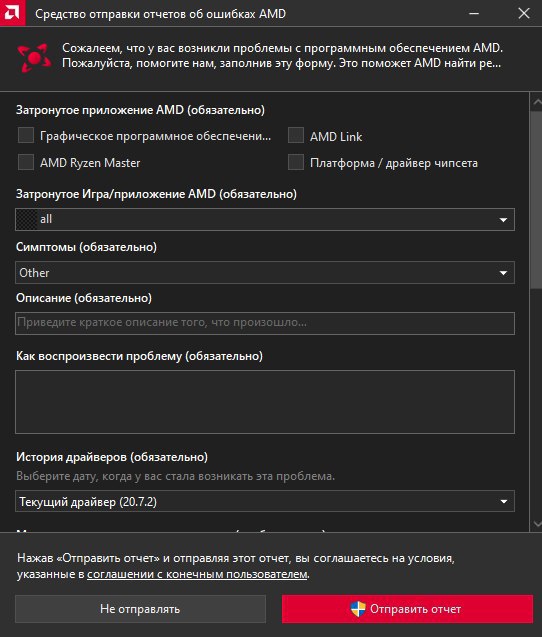Tick the AMD Ryzen Master checkbox
The image size is (542, 637).
[26, 162]
